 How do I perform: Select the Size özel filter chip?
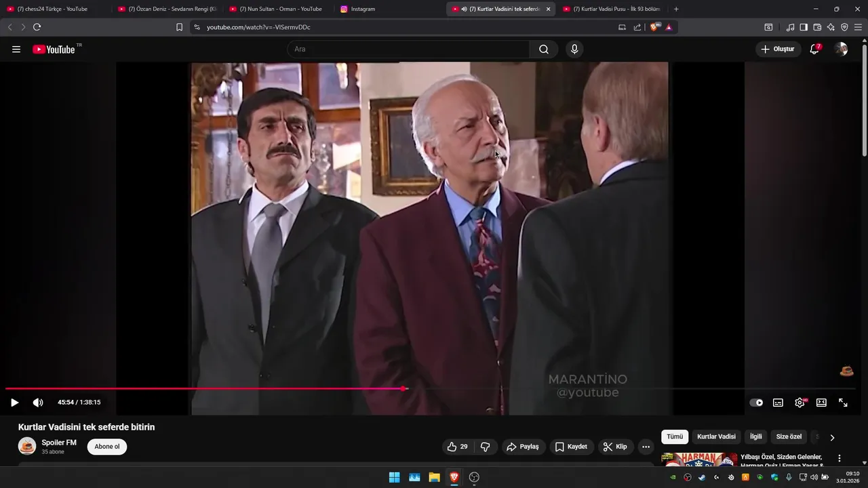[x=789, y=437]
